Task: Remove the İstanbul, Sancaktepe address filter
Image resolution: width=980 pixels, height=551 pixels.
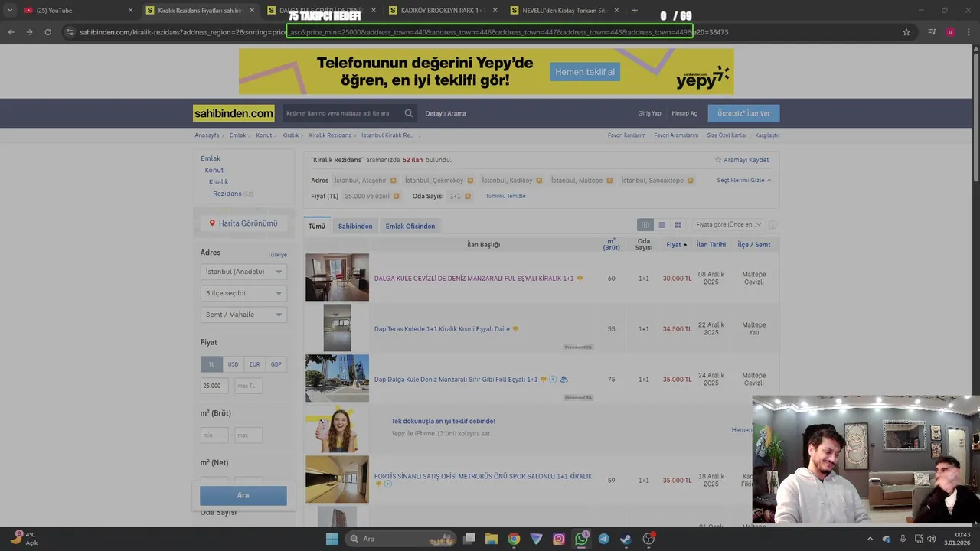Action: click(x=690, y=181)
